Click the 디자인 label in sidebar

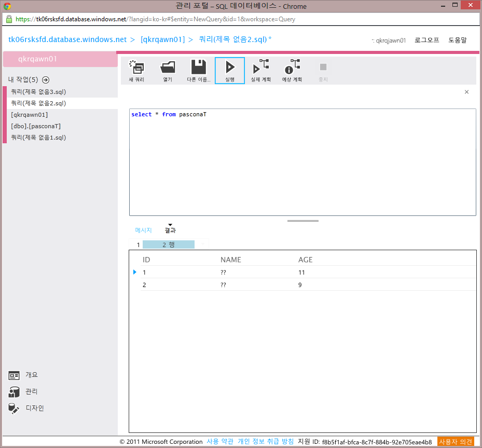[x=35, y=408]
